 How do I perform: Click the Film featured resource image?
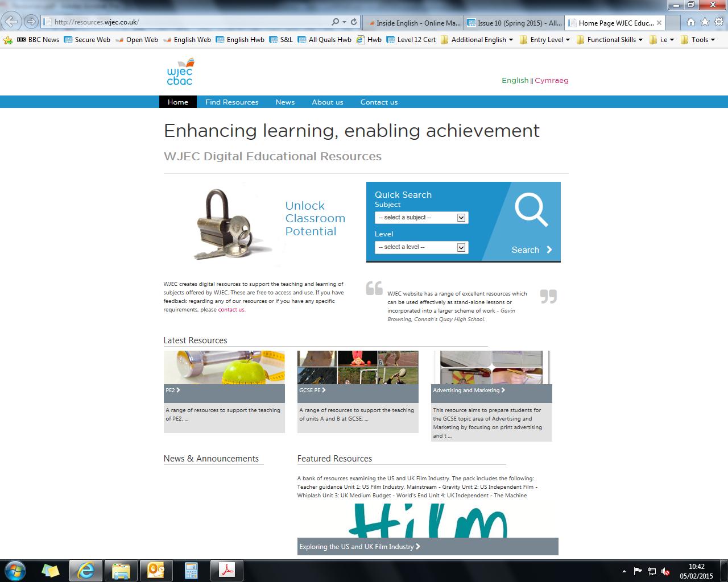(428, 521)
